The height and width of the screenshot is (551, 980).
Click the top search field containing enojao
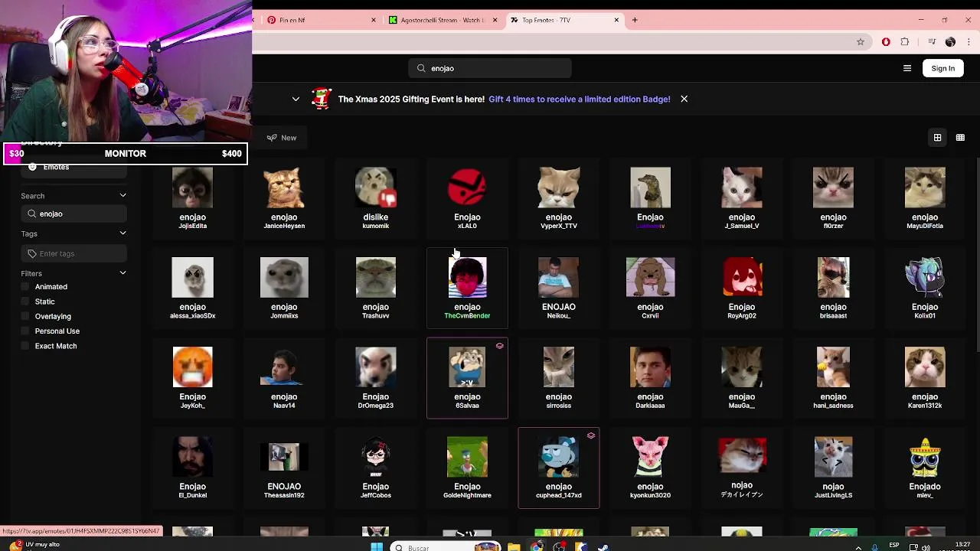click(x=490, y=68)
